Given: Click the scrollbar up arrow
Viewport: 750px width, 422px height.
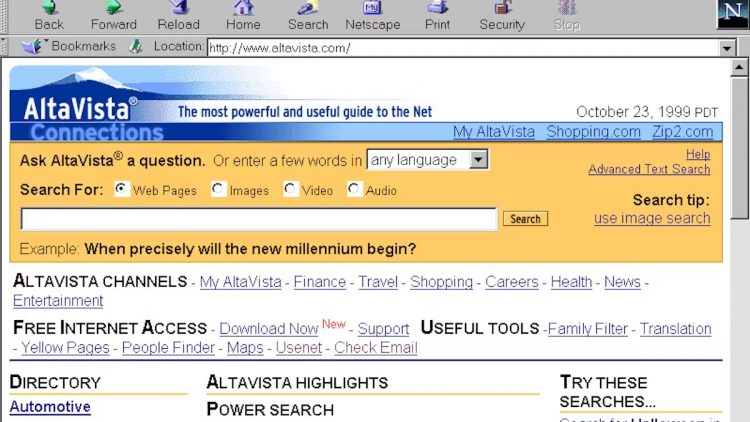Looking at the screenshot, I should coord(739,67).
